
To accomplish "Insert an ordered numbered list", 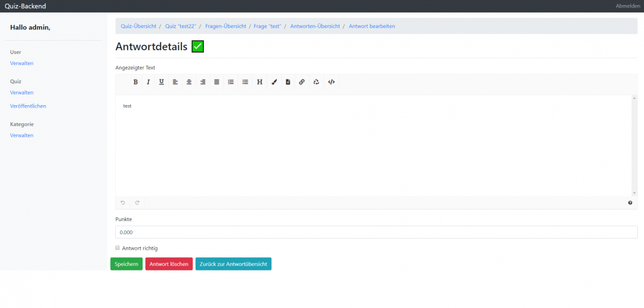I will 231,82.
